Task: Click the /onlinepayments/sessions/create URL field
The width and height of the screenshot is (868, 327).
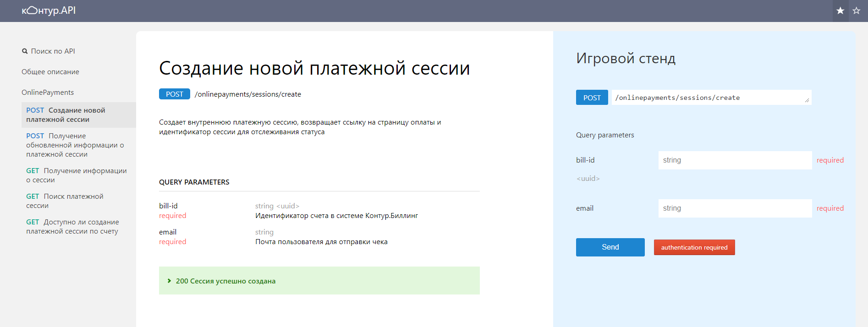Action: [x=711, y=98]
